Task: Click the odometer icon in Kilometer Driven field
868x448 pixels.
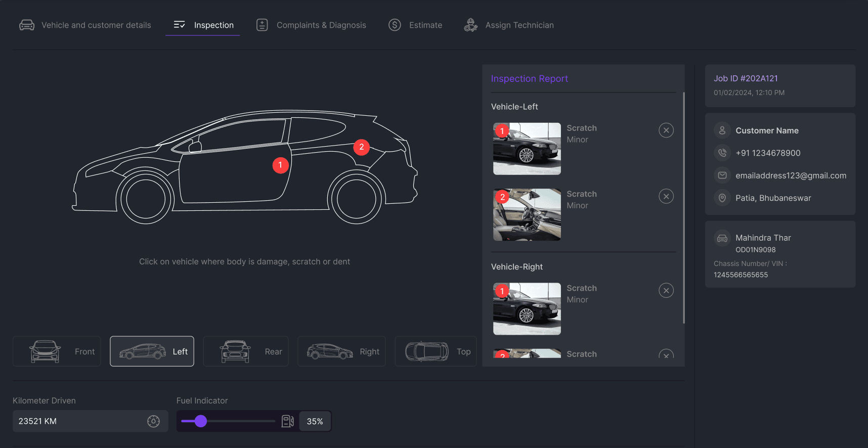Action: click(x=153, y=421)
